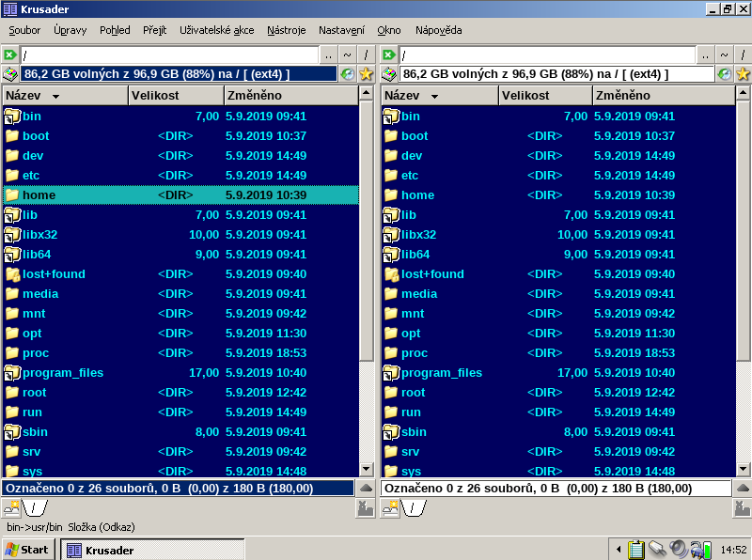The width and height of the screenshot is (752, 560).
Task: Open right panel bookmarks star icon
Action: (743, 74)
